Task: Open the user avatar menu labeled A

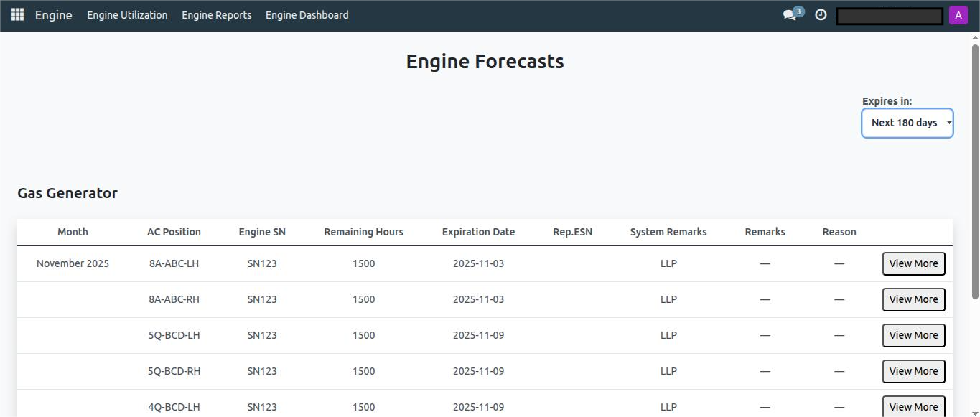Action: click(958, 15)
